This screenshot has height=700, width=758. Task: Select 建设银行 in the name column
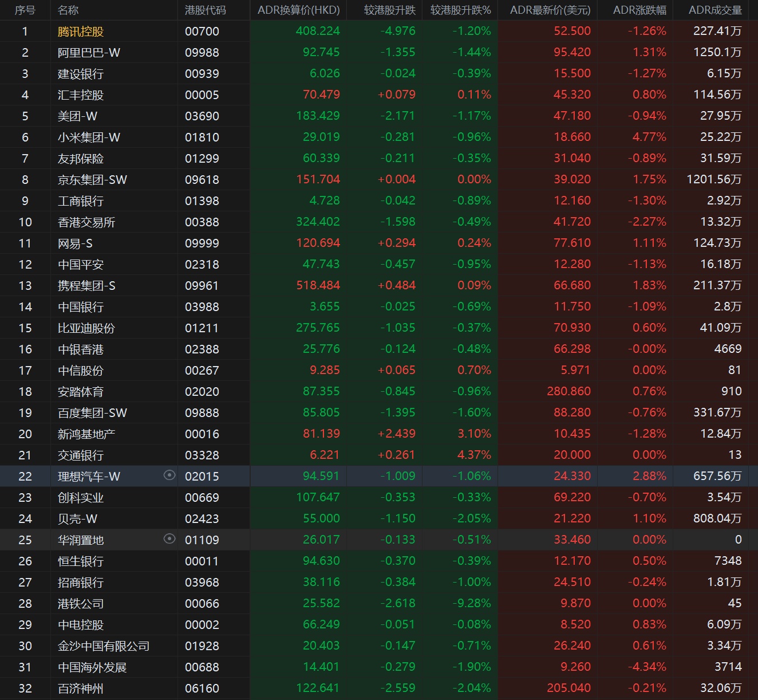81,74
